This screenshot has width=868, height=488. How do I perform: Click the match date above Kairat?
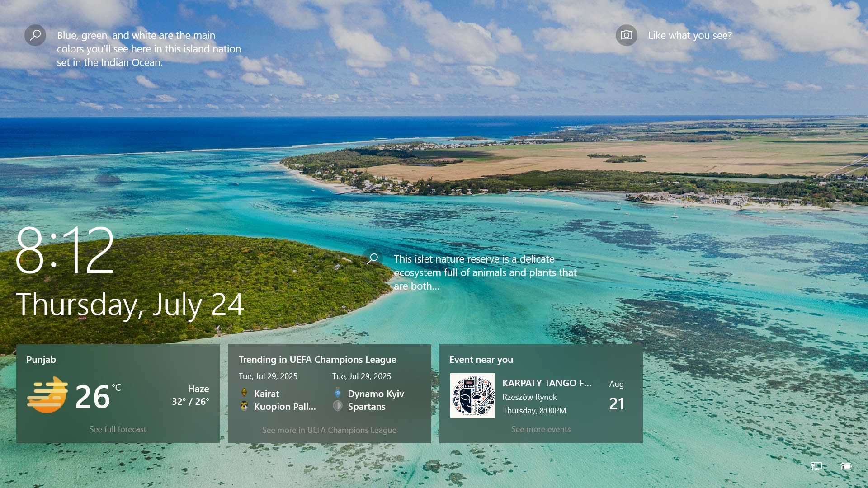(x=268, y=376)
